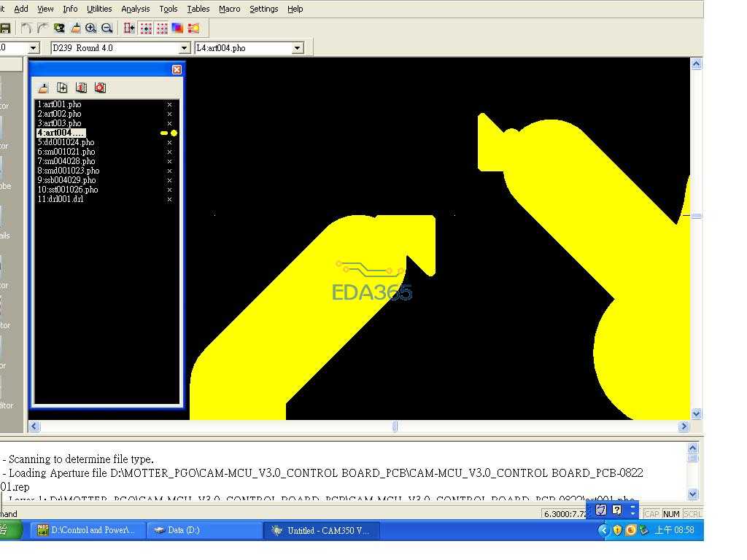Click the query icon next to Redo
The image size is (747, 560).
tap(59, 28)
